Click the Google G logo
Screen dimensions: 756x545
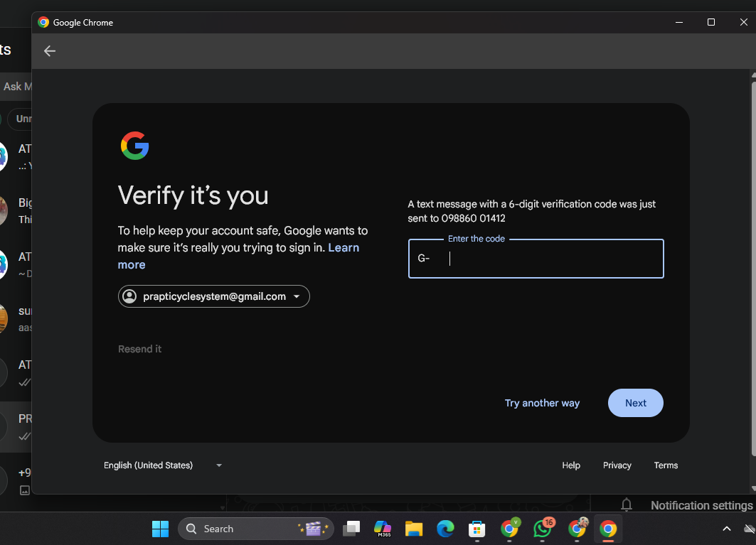134,146
